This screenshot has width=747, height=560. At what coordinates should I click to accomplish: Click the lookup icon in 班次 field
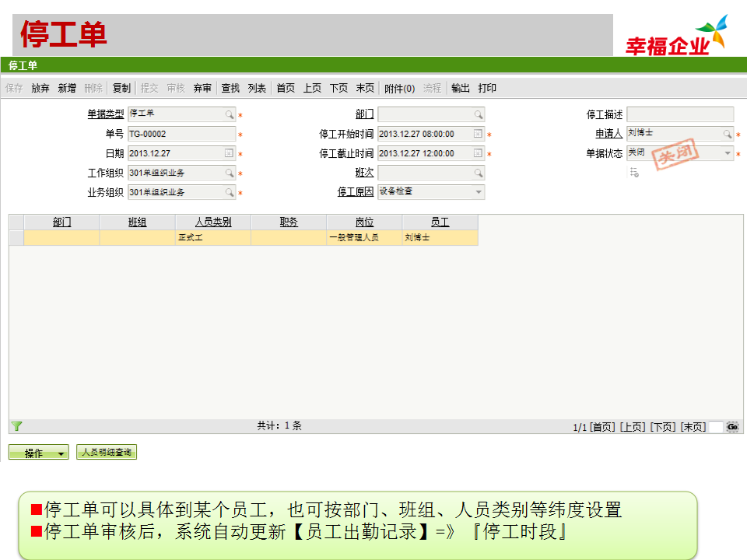click(479, 173)
